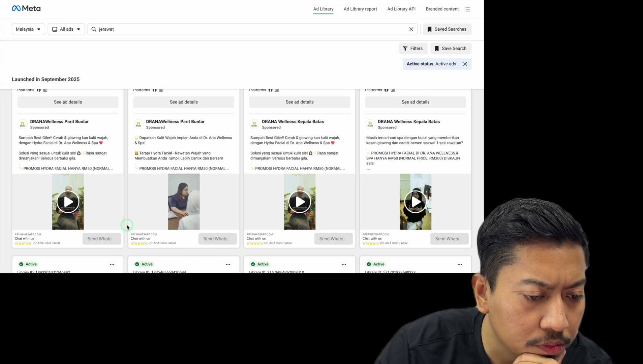Click Active status badge on Library ID 1893301031246892
This screenshot has width=643, height=364.
28,264
